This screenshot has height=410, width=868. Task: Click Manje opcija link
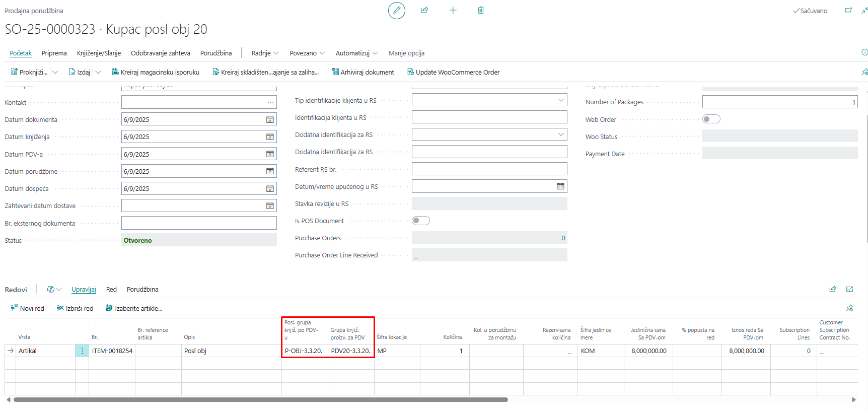(x=406, y=53)
